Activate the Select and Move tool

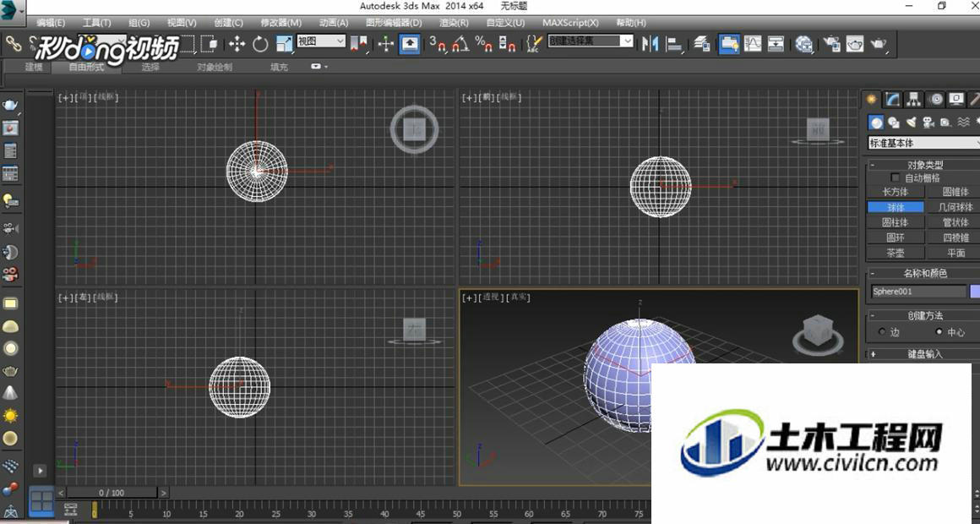pyautogui.click(x=237, y=44)
